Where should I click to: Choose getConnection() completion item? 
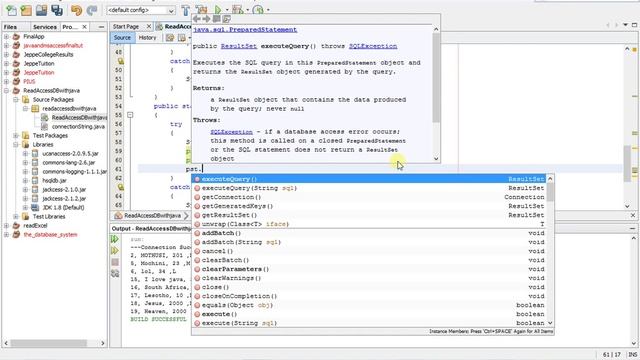(370, 197)
